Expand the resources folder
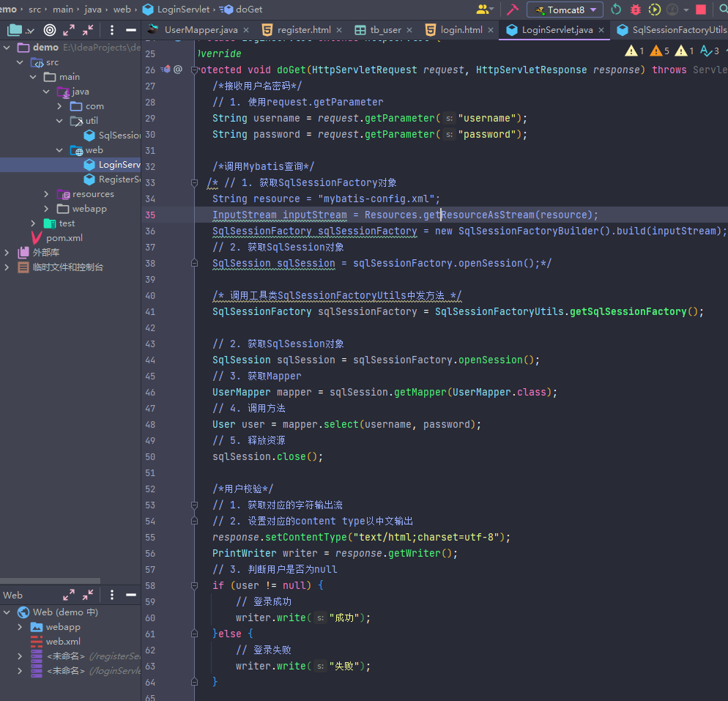 click(x=46, y=194)
